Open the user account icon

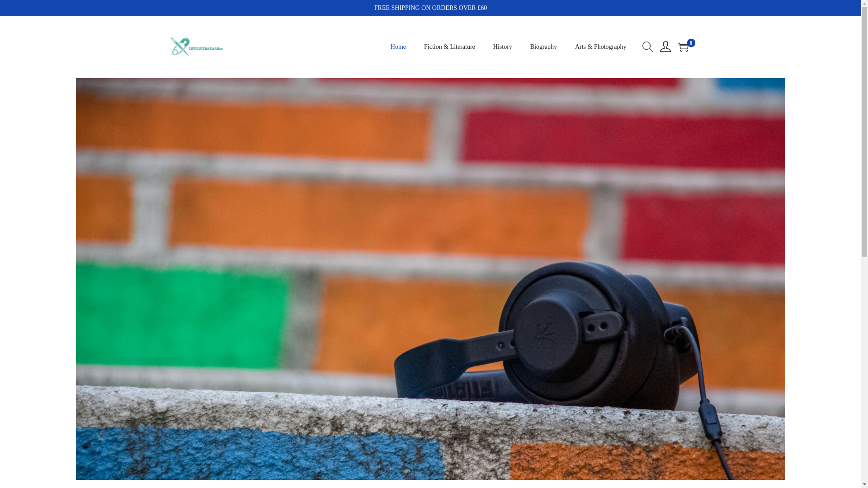point(665,47)
